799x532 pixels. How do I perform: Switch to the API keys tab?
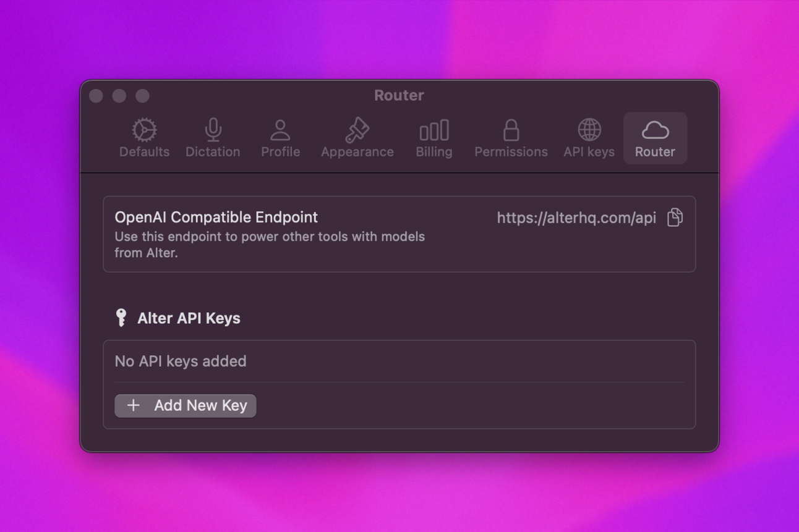pos(588,138)
